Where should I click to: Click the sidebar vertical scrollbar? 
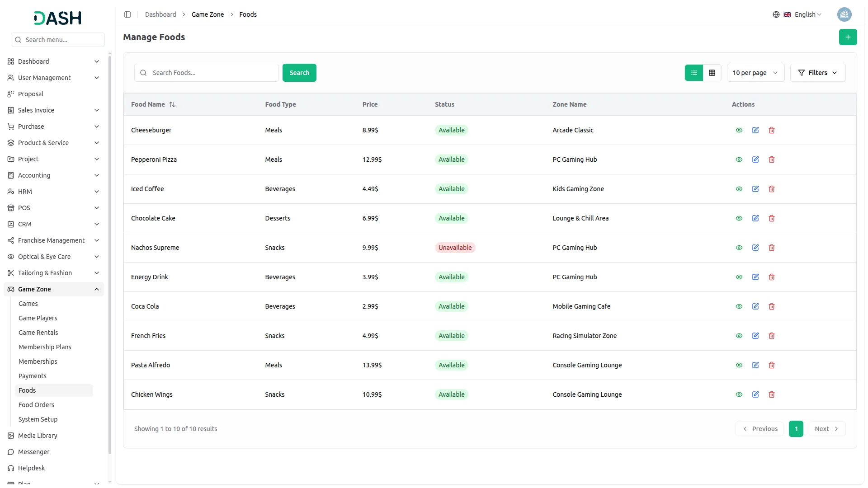110,253
